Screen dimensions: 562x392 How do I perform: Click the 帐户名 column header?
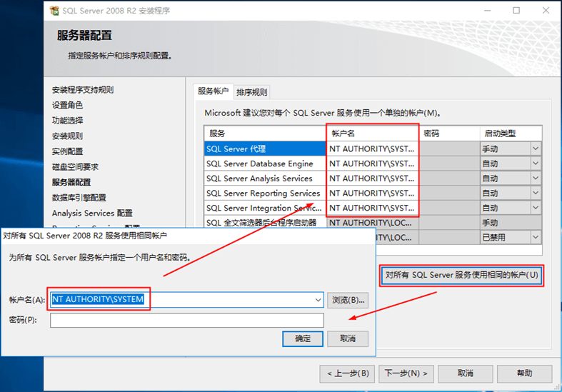point(372,134)
